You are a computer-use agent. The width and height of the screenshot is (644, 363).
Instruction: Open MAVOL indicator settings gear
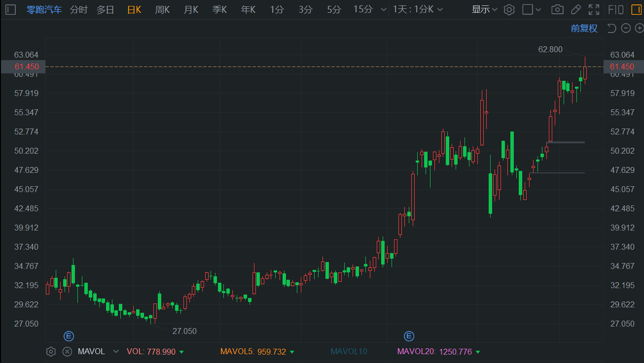tap(51, 351)
